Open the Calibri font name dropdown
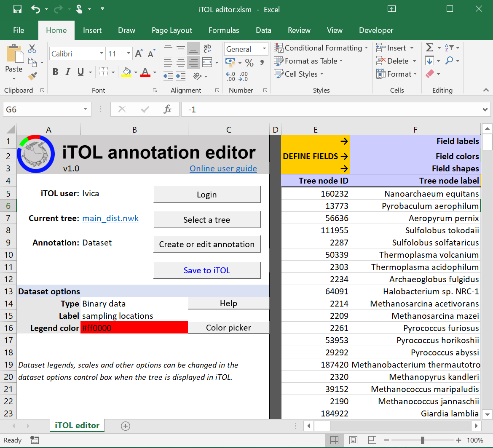This screenshot has height=448, width=493. [x=102, y=53]
